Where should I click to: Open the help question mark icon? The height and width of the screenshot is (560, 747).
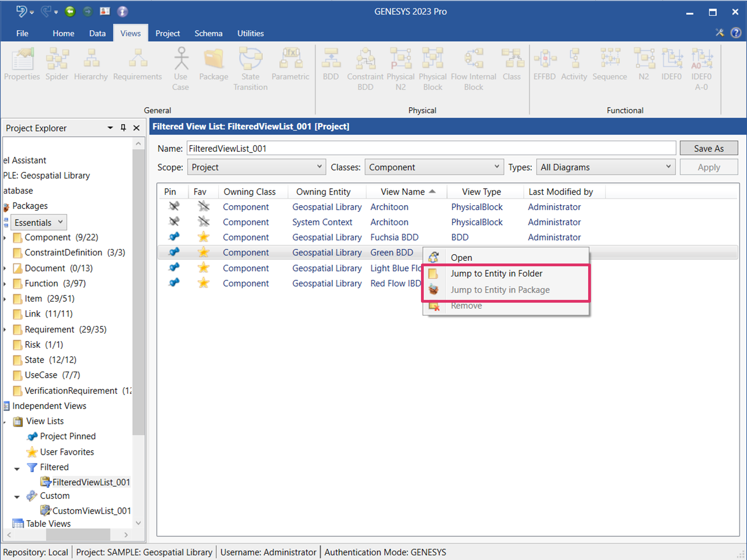coord(736,33)
